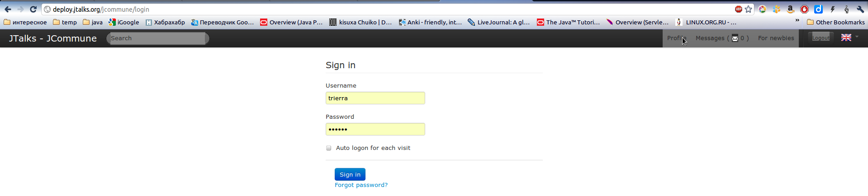Click the blue 'd' extension icon
Image resolution: width=868 pixels, height=196 pixels.
coord(818,9)
